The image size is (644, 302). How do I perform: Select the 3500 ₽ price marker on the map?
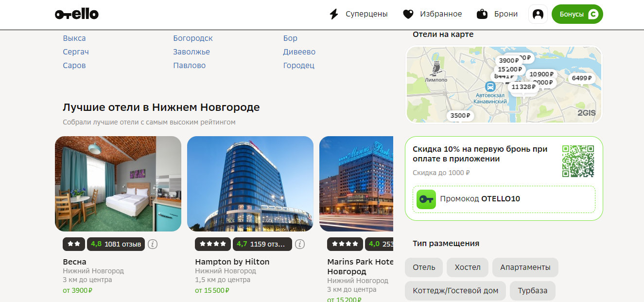[x=460, y=116]
